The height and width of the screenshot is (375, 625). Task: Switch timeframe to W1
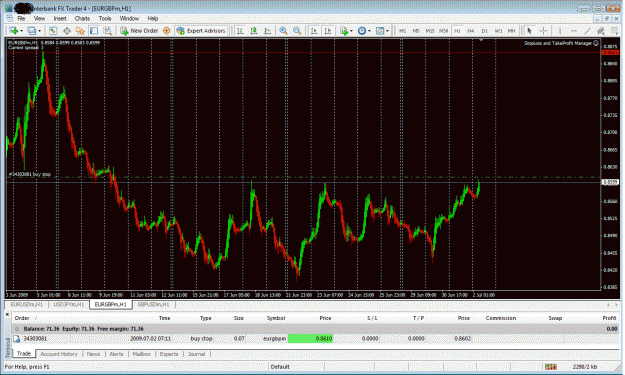pos(498,31)
